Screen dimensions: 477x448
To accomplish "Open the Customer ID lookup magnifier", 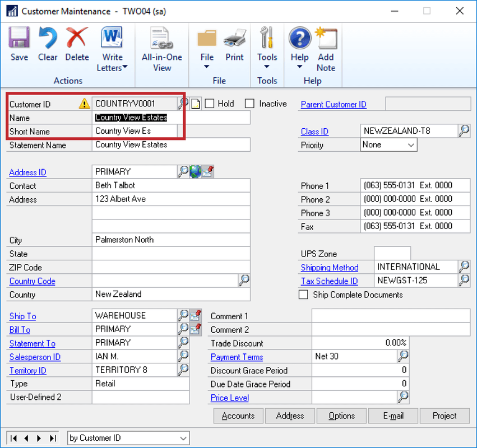I will (183, 103).
